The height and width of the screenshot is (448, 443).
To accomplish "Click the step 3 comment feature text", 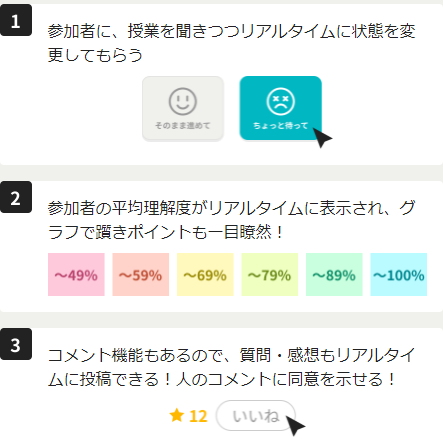I will [x=231, y=367].
